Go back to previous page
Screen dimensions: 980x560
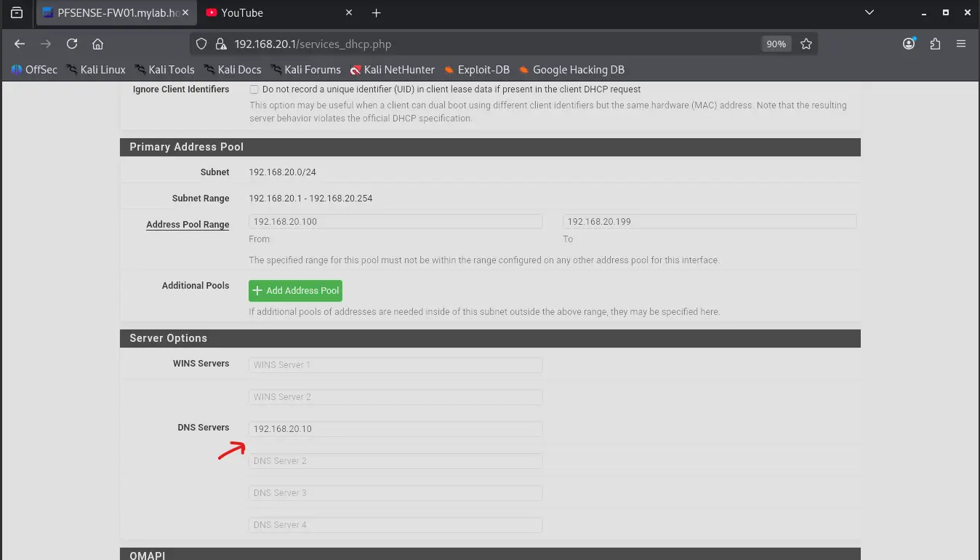(20, 44)
